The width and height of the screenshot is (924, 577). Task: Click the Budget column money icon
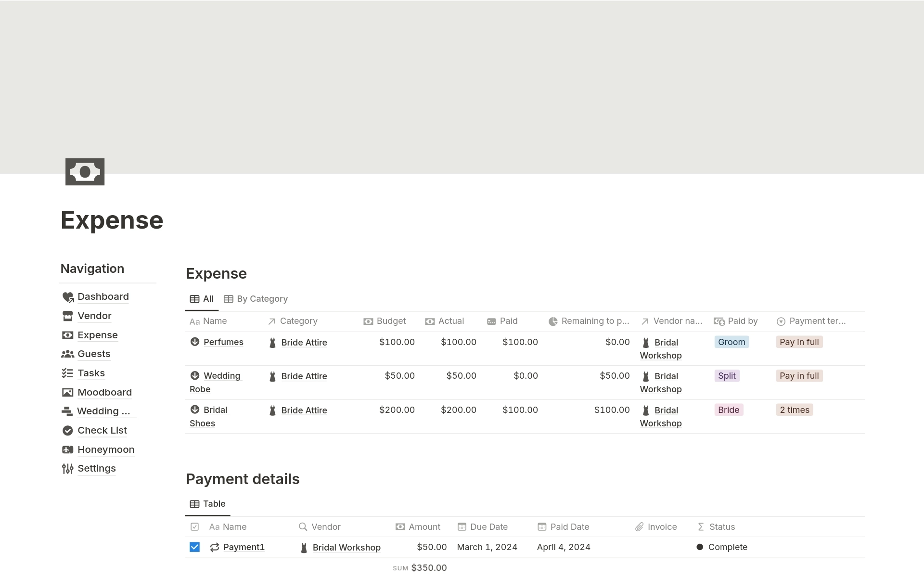pyautogui.click(x=368, y=321)
